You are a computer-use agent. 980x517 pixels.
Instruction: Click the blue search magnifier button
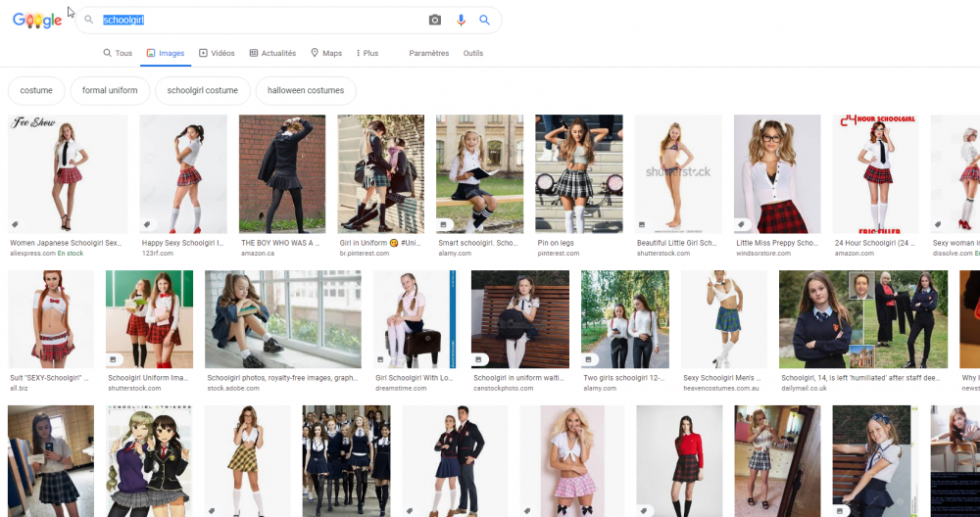[484, 21]
